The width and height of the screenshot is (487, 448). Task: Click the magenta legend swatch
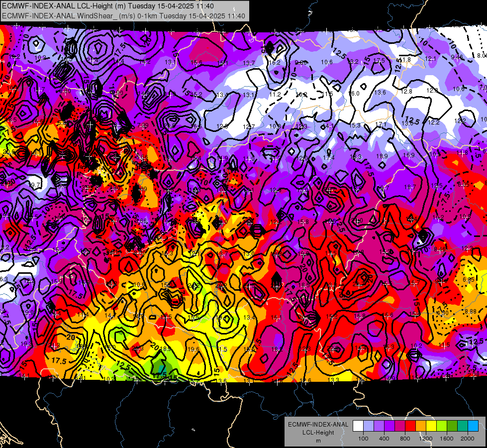(400, 426)
